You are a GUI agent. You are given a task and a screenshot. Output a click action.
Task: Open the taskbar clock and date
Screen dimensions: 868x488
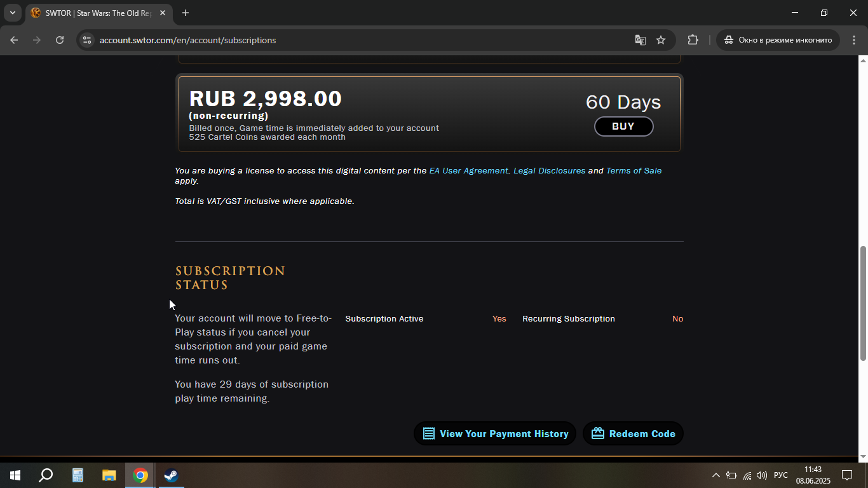pos(813,475)
